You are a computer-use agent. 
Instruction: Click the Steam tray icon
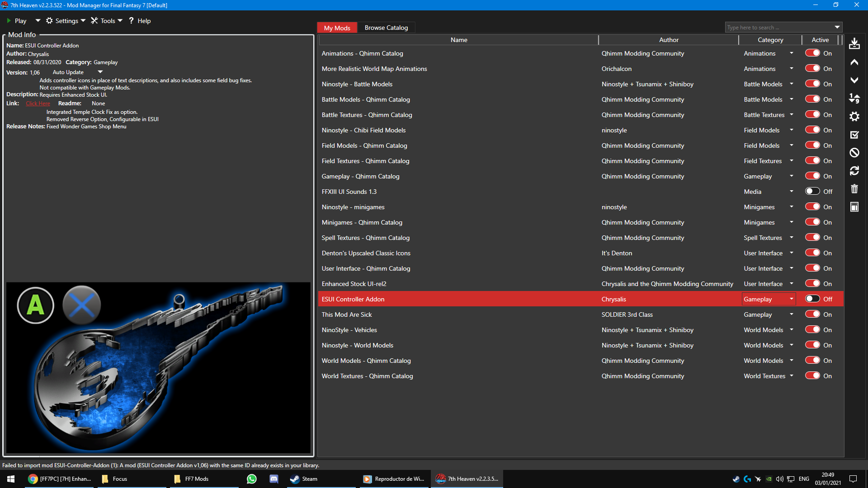click(736, 479)
